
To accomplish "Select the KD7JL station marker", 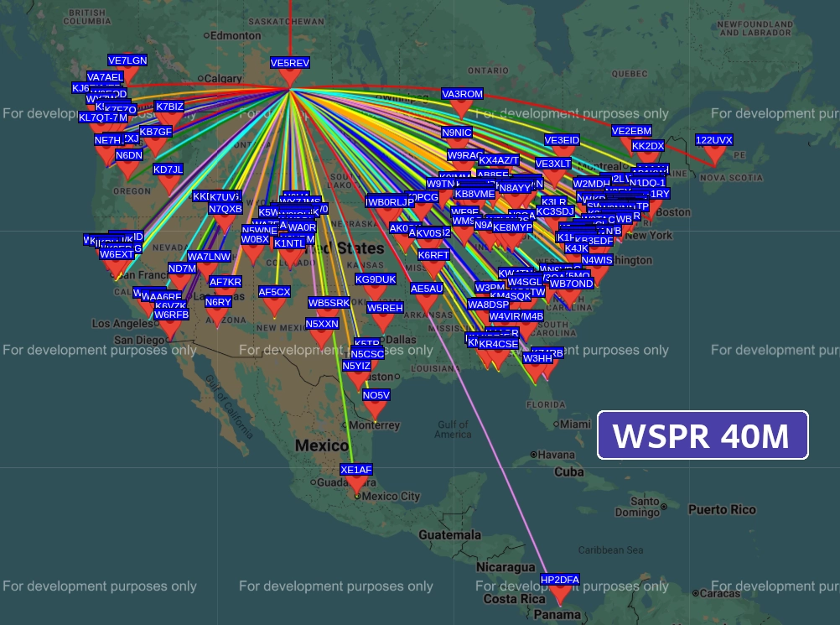I will [169, 183].
